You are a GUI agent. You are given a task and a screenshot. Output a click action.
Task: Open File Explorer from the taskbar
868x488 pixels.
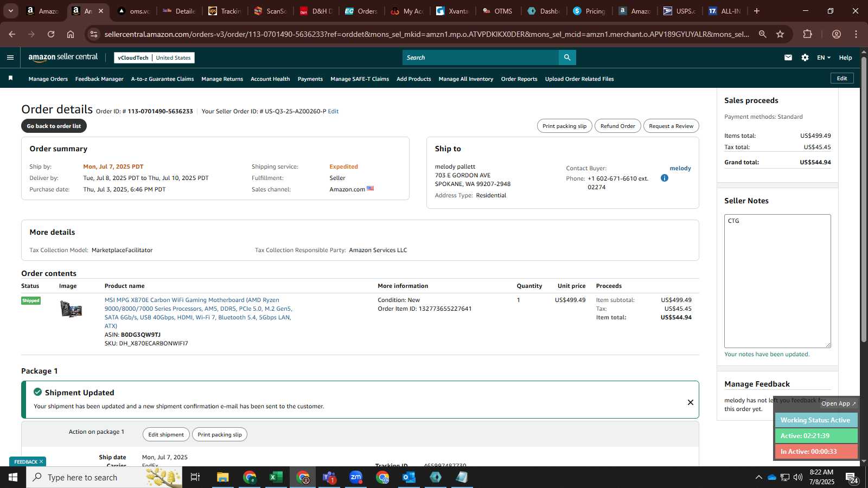coord(223,477)
